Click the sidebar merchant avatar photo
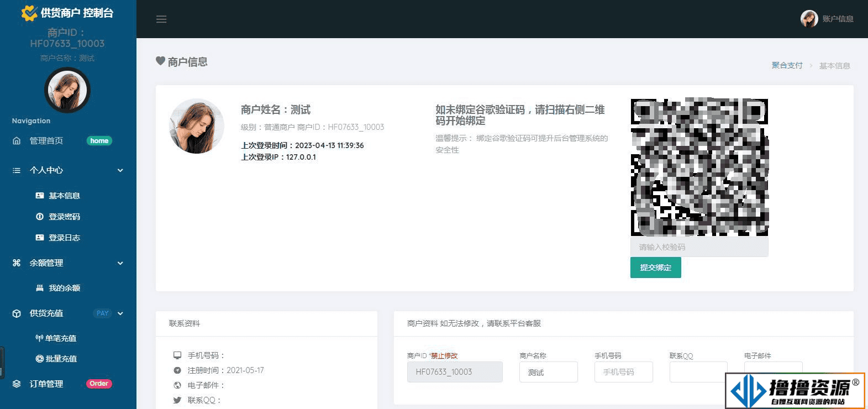Image resolution: width=868 pixels, height=409 pixels. point(67,90)
